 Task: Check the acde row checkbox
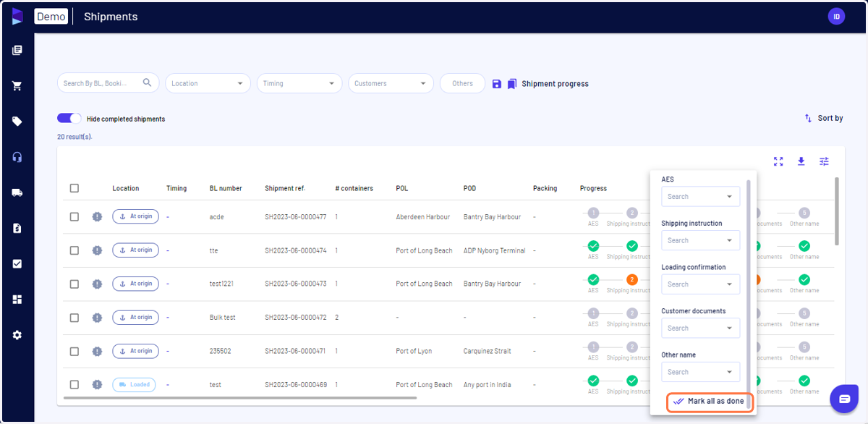tap(74, 216)
